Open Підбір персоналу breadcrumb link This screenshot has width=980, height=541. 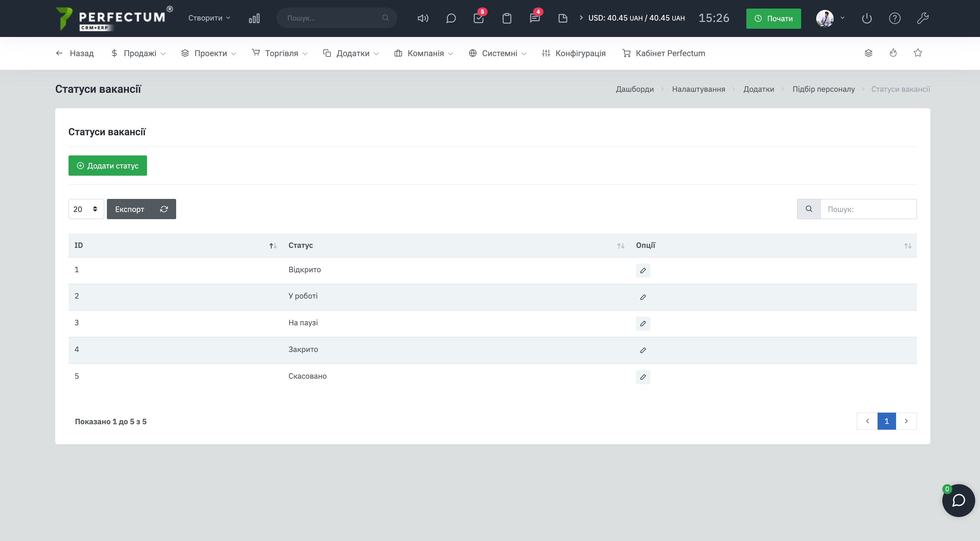824,89
